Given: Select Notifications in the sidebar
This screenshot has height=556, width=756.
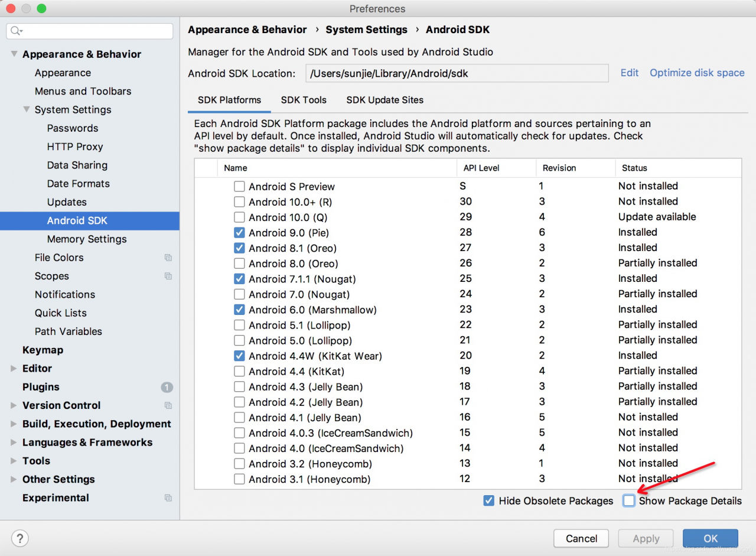Looking at the screenshot, I should pyautogui.click(x=65, y=294).
